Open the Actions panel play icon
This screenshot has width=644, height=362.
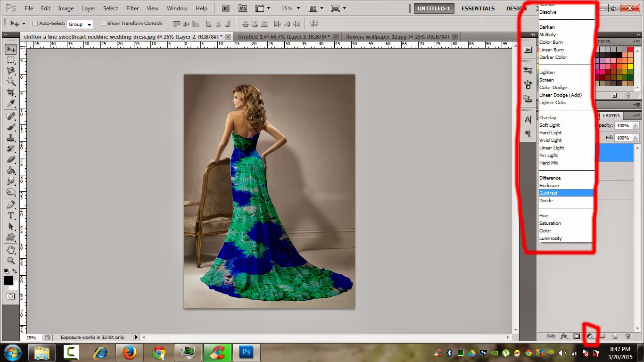click(x=528, y=49)
